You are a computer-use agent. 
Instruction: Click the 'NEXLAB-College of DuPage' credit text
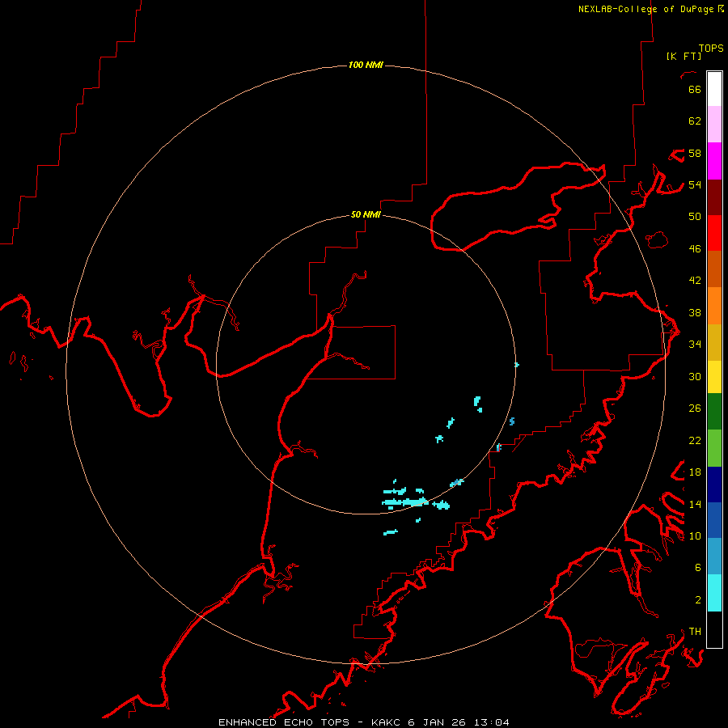648,9
